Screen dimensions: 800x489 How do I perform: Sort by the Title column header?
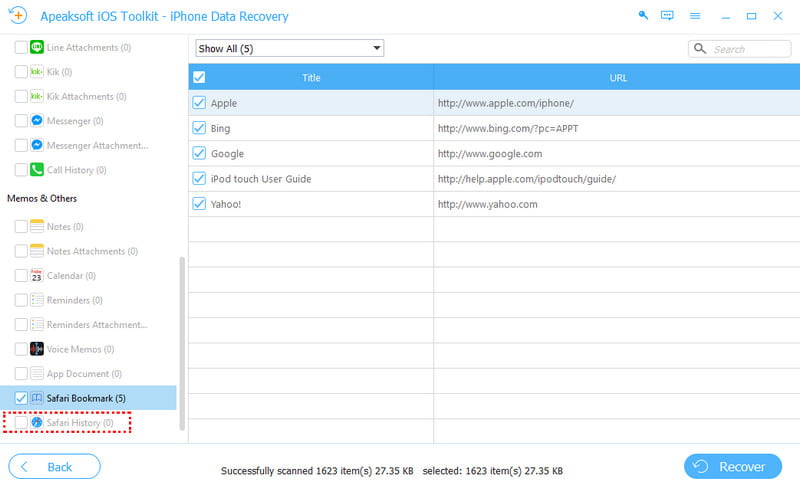311,78
